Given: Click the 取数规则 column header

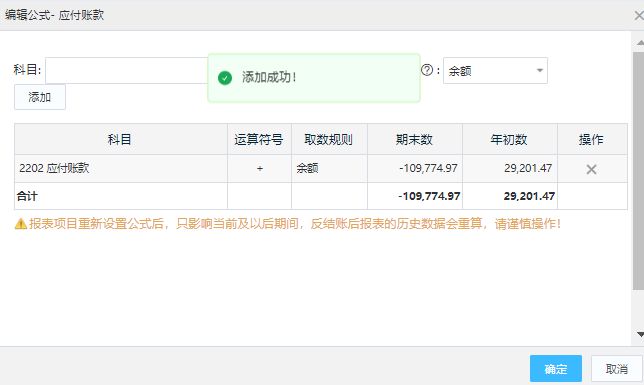Looking at the screenshot, I should [x=329, y=140].
